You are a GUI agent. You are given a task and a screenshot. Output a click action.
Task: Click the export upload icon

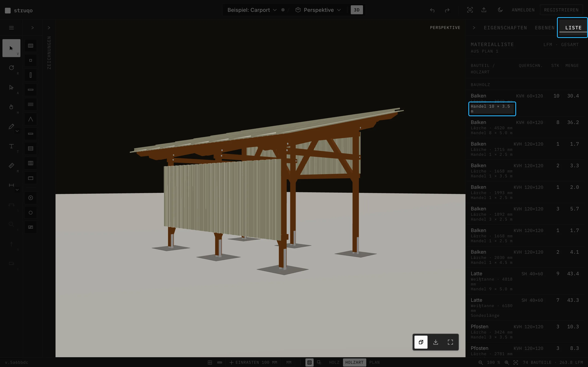coord(484,10)
